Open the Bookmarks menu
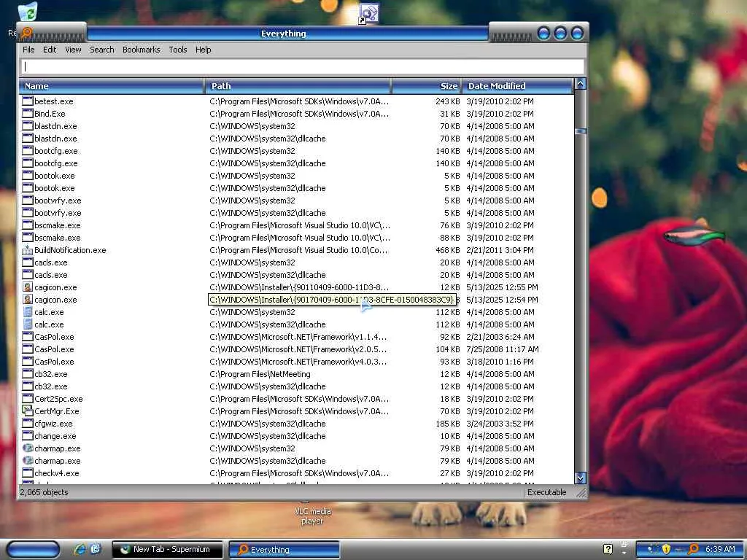The width and height of the screenshot is (747, 560). [x=141, y=50]
